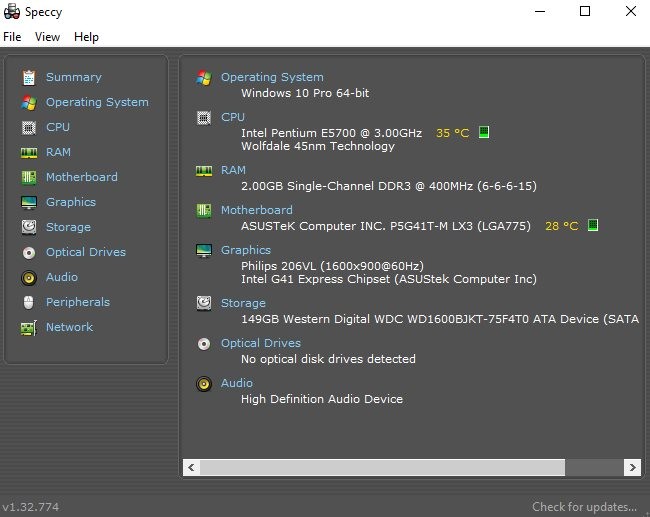Click the Audio heading link in summary
Image resolution: width=650 pixels, height=517 pixels.
tap(237, 383)
